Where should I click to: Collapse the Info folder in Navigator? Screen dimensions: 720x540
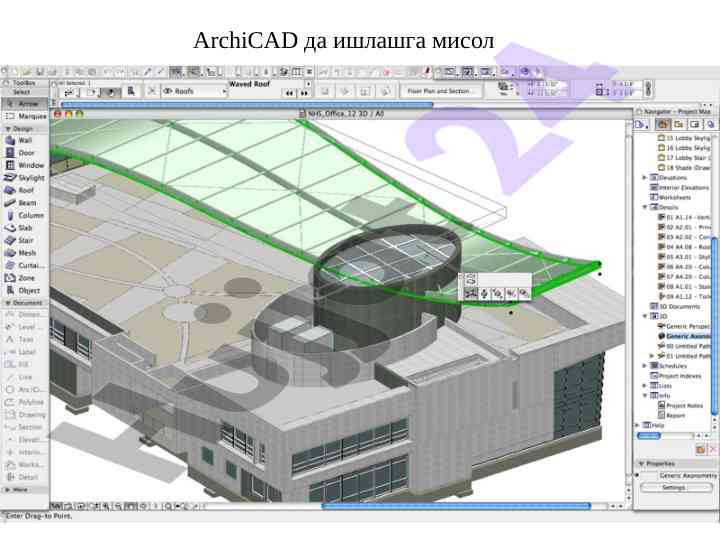pyautogui.click(x=645, y=395)
